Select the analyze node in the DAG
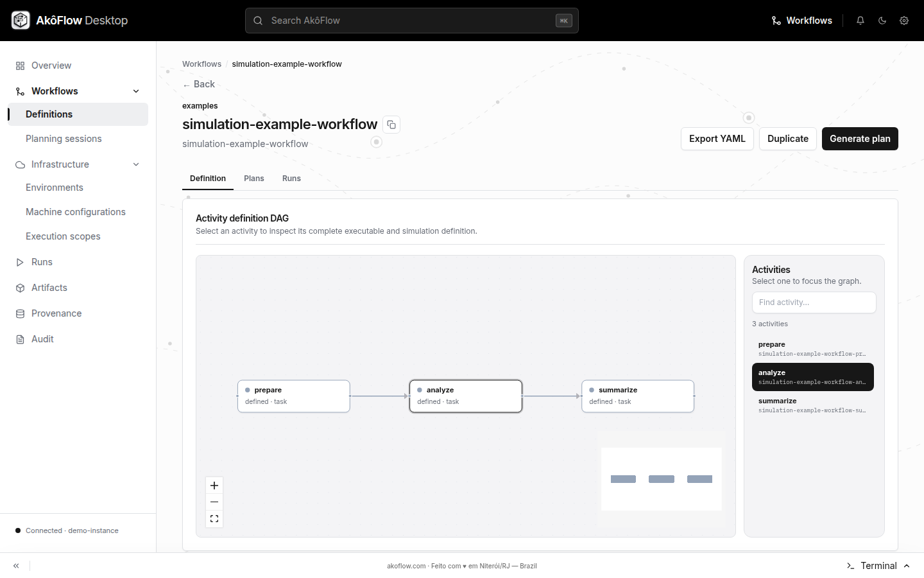Screen dimensions: 924x578 [x=466, y=396]
